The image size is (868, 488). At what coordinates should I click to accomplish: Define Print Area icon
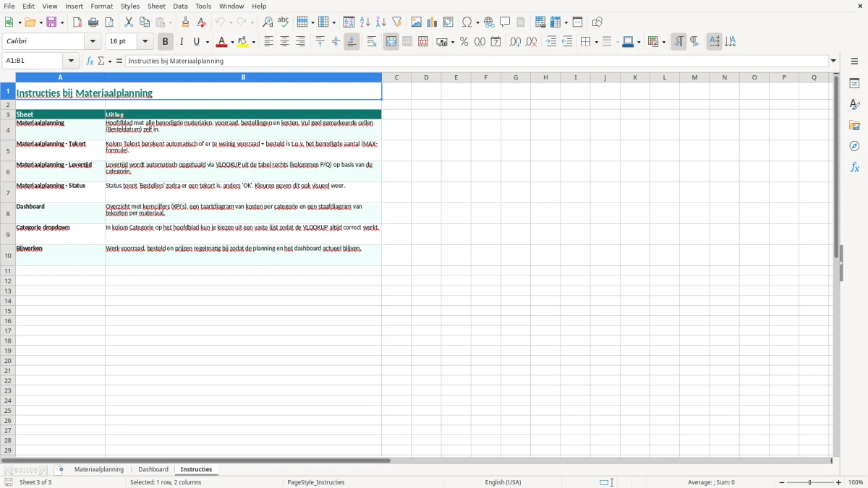point(540,22)
